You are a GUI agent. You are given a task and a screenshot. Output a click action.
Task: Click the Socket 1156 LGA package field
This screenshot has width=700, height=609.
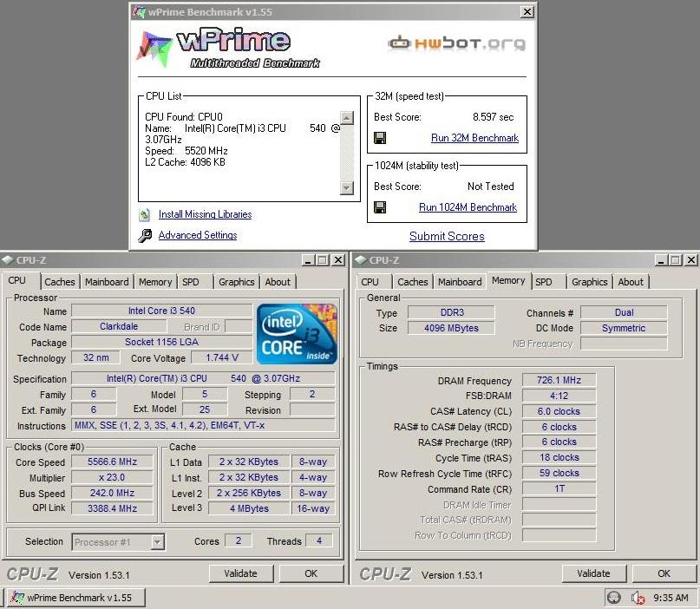(x=161, y=342)
